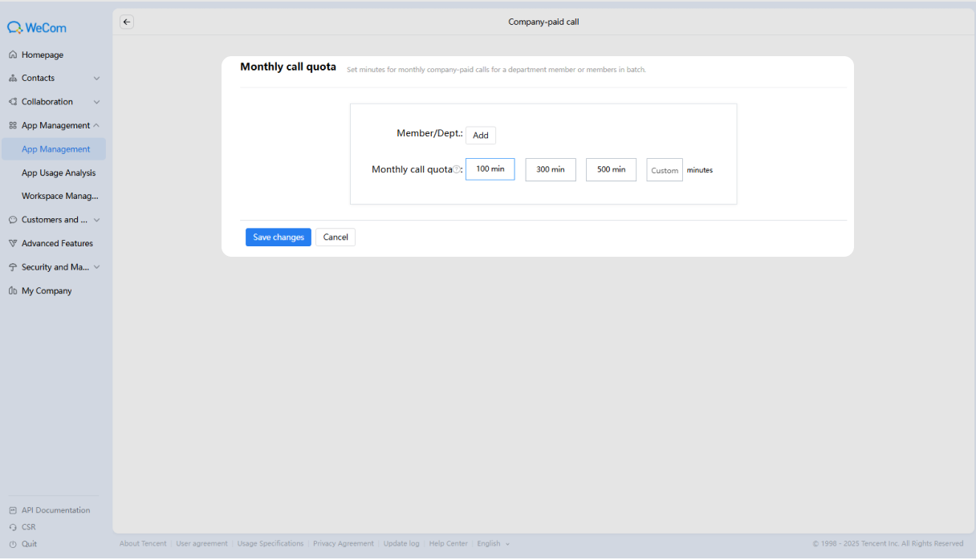Click Quit in the sidebar
This screenshot has height=560, width=976.
29,544
